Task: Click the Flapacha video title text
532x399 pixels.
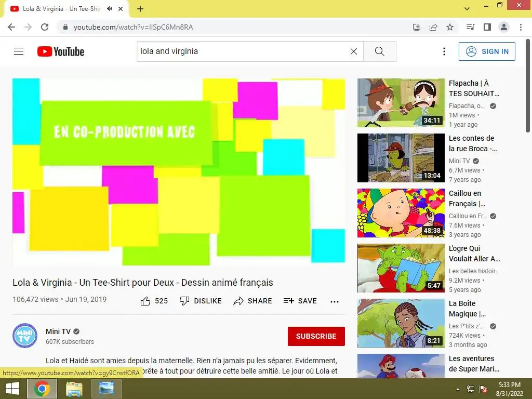Action: (474, 88)
